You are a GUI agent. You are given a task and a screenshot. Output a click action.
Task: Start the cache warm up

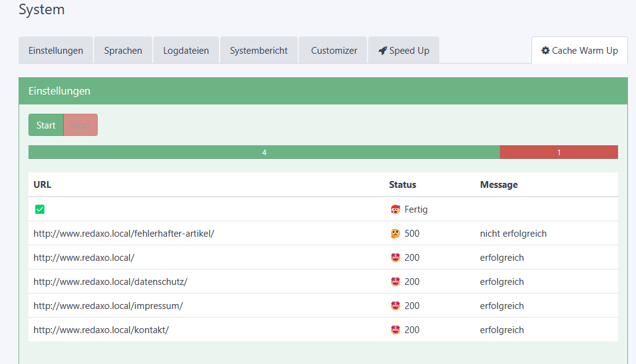(46, 125)
